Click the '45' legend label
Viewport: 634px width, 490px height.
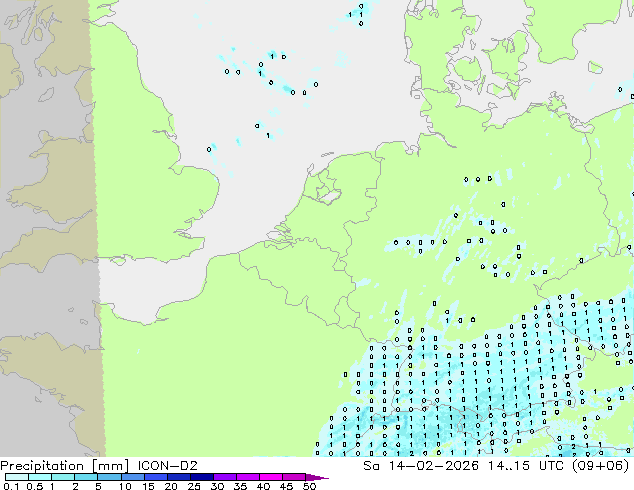pyautogui.click(x=286, y=486)
